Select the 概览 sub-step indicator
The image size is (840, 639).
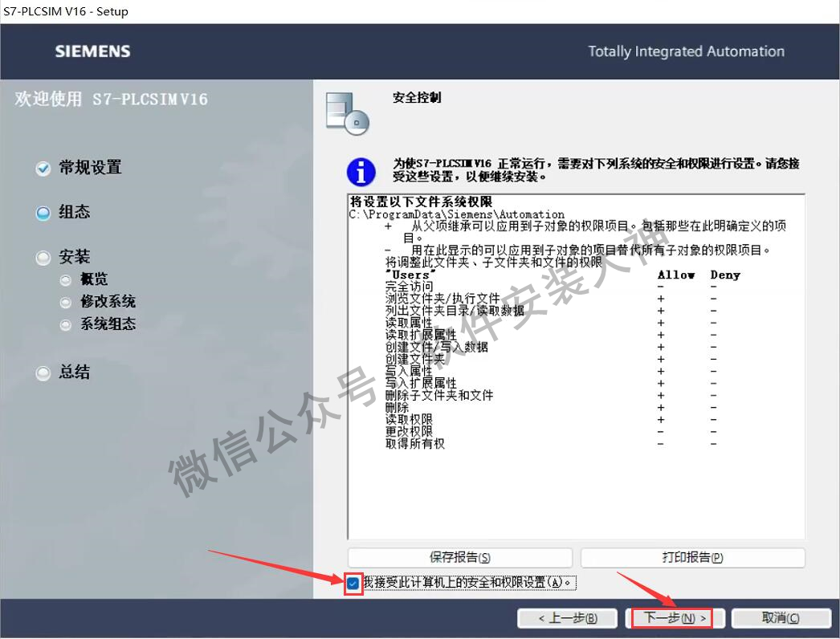65,280
